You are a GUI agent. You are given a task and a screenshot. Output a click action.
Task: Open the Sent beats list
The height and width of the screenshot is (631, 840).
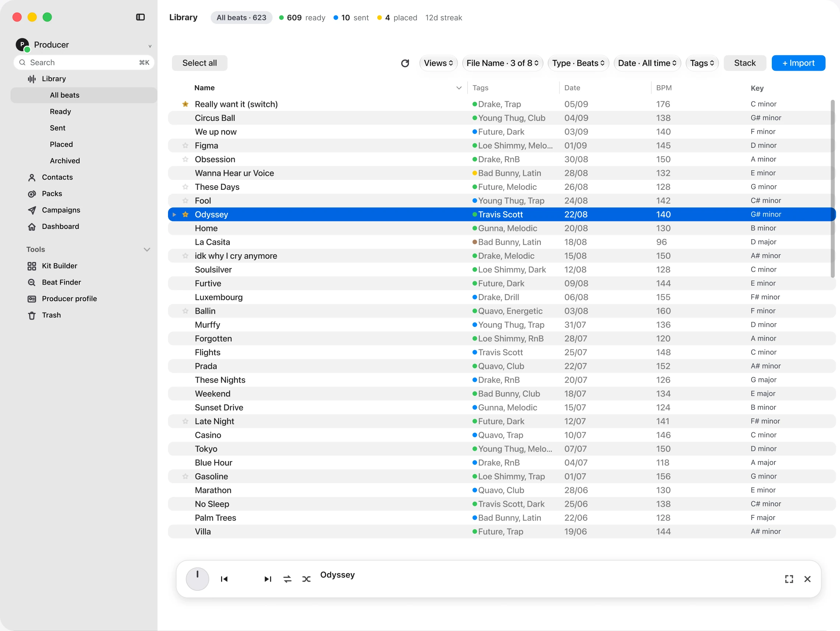(x=57, y=128)
